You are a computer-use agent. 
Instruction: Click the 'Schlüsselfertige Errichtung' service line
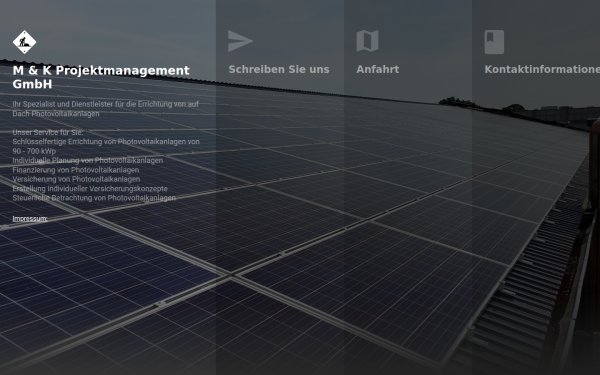(106, 146)
